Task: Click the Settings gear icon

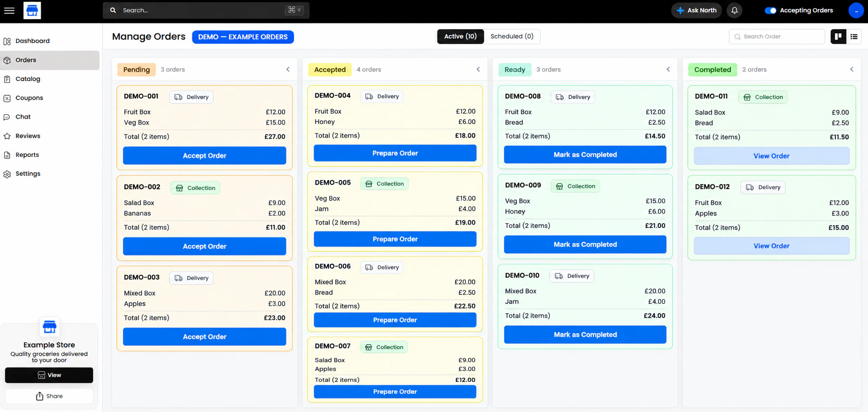Action: 7,174
